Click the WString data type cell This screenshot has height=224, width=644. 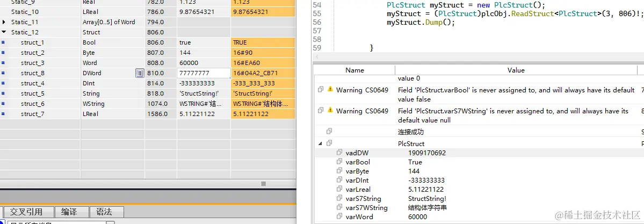point(93,104)
